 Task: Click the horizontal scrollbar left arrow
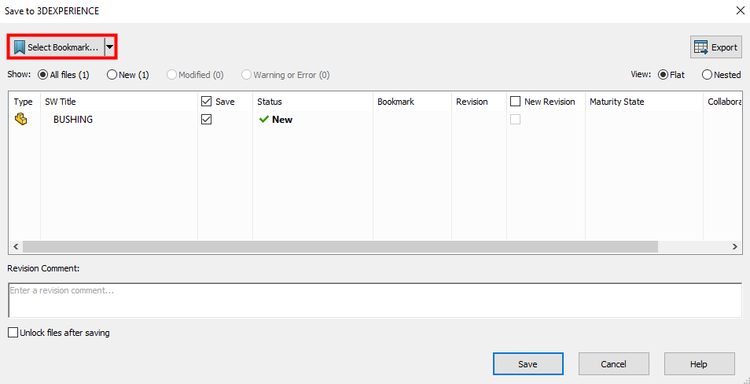[15, 247]
